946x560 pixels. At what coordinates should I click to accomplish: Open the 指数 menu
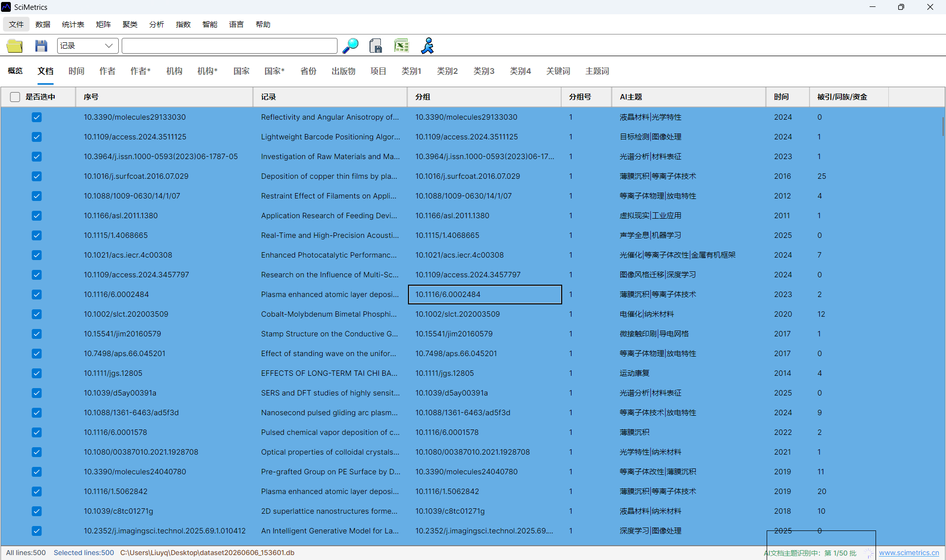(183, 24)
